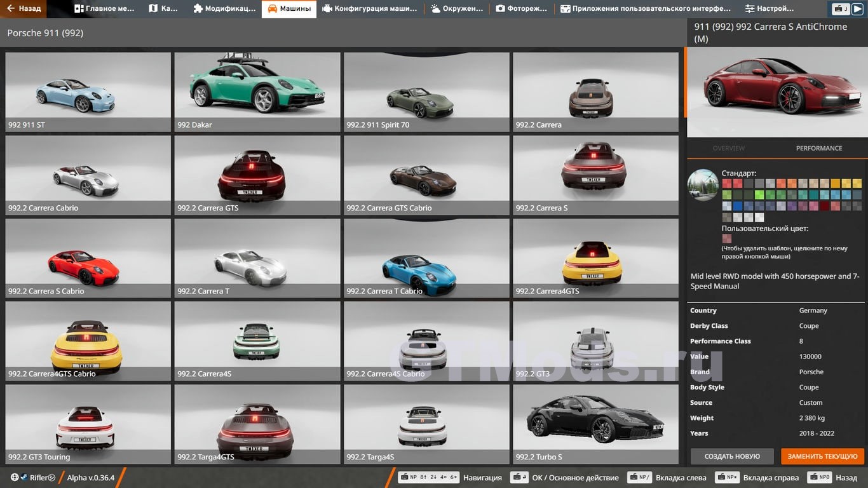The width and height of the screenshot is (868, 488).
Task: Select the Машины tab
Action: [289, 9]
